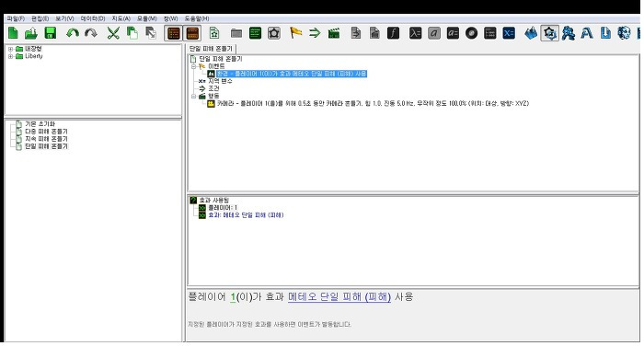The width and height of the screenshot is (644, 346).
Task: Select 단일 피해 흔들기 trigger in the left list
Action: point(46,146)
